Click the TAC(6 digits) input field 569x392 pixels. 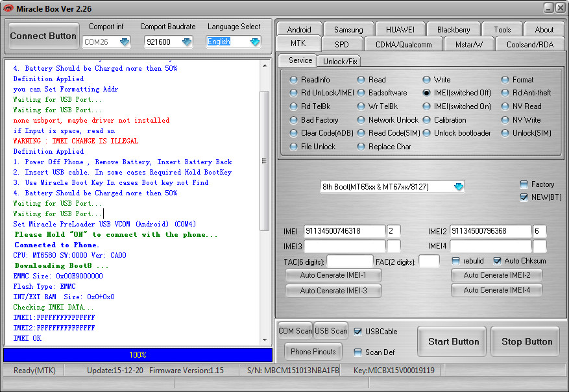[x=350, y=261]
